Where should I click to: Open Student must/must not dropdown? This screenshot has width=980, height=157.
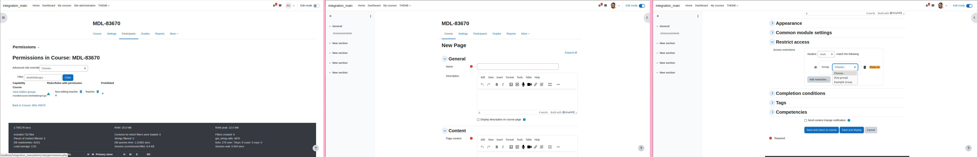pos(826,54)
